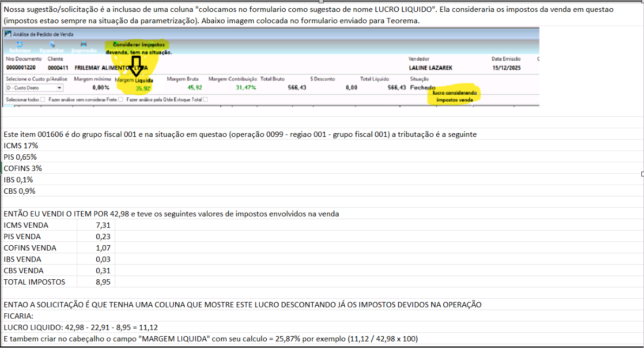Select the CBS VENDA label cell
644x348 pixels.
pos(40,271)
